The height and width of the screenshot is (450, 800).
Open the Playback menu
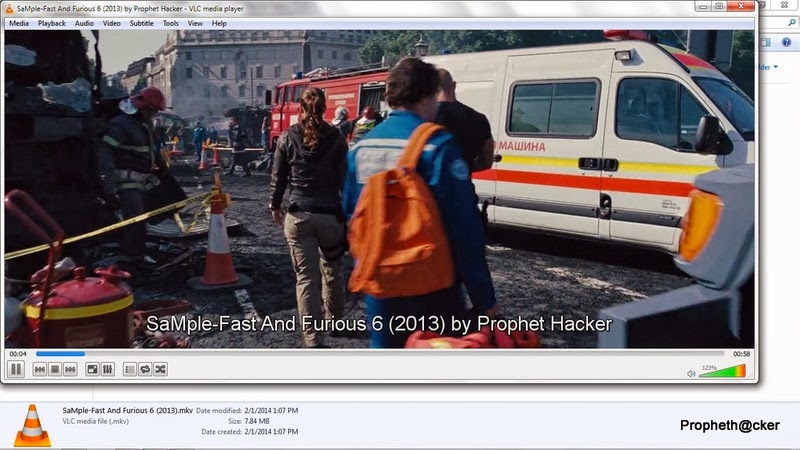point(52,23)
